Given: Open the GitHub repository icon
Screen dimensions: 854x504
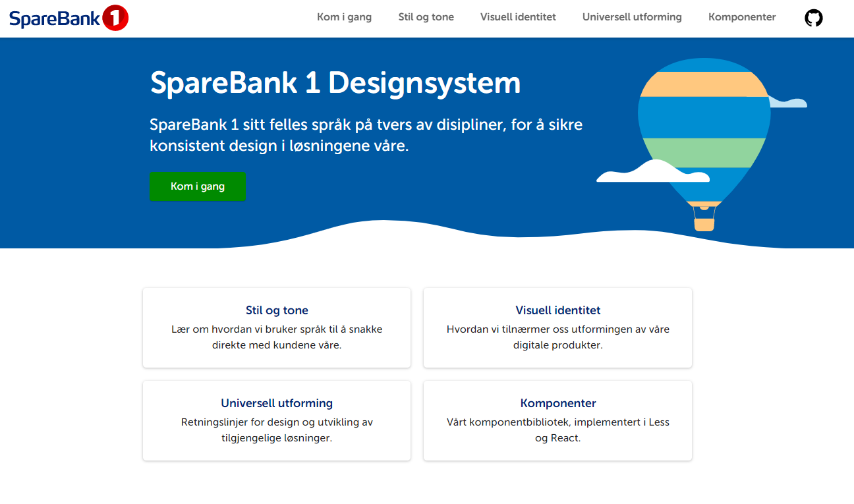Looking at the screenshot, I should [x=814, y=18].
